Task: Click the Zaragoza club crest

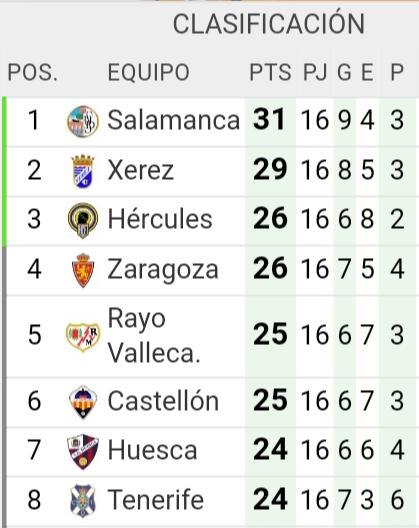Action: [83, 270]
